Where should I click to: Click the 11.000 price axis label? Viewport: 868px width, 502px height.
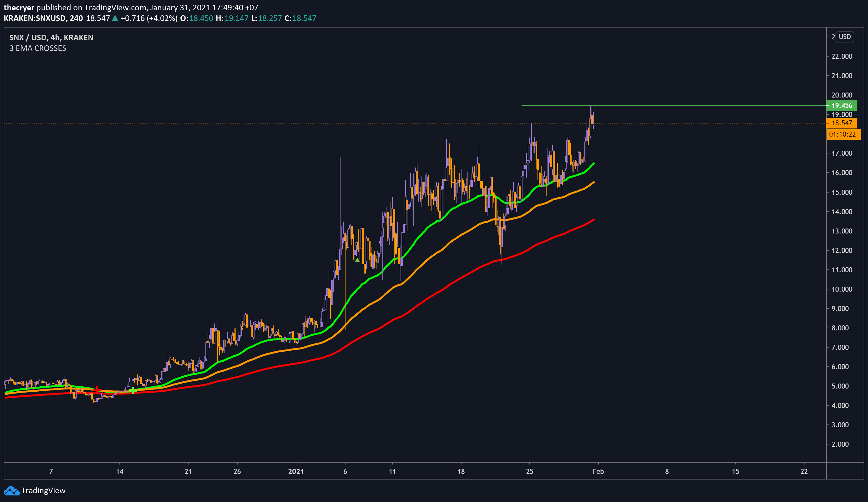pos(842,269)
